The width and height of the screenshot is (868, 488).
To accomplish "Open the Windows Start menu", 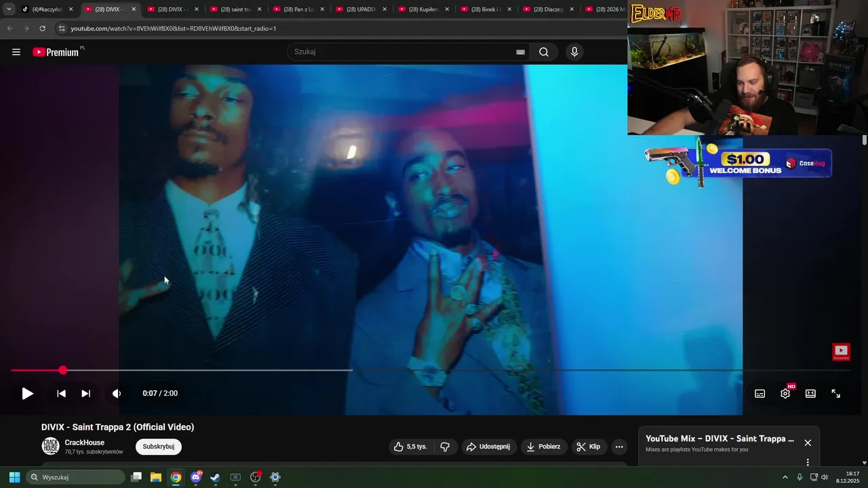I will [x=14, y=477].
